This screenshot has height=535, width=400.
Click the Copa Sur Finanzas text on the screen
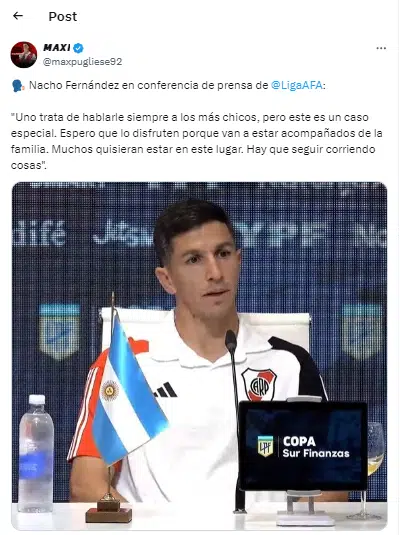[x=316, y=447]
